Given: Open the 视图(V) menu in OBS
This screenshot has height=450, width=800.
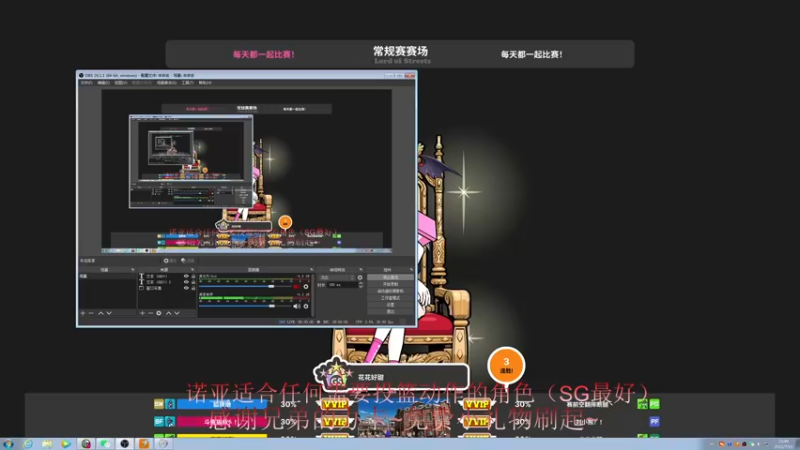Looking at the screenshot, I should [x=121, y=83].
